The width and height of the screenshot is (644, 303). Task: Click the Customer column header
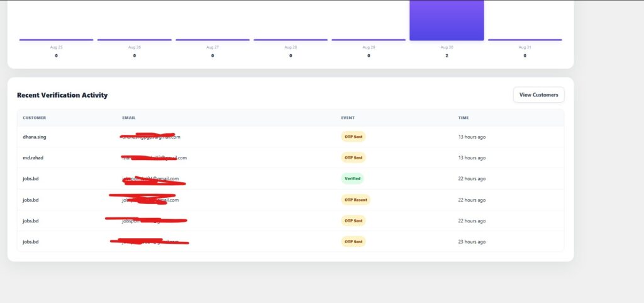(35, 118)
